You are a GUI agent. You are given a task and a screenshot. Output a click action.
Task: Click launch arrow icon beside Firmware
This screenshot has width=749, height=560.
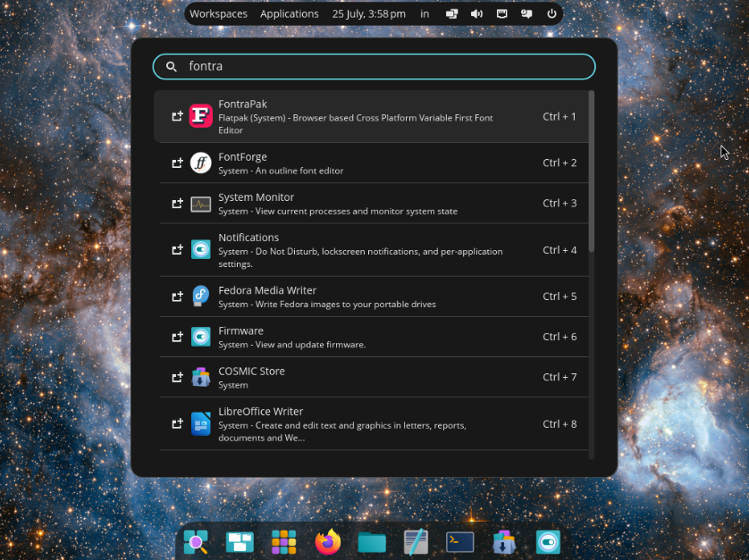177,337
